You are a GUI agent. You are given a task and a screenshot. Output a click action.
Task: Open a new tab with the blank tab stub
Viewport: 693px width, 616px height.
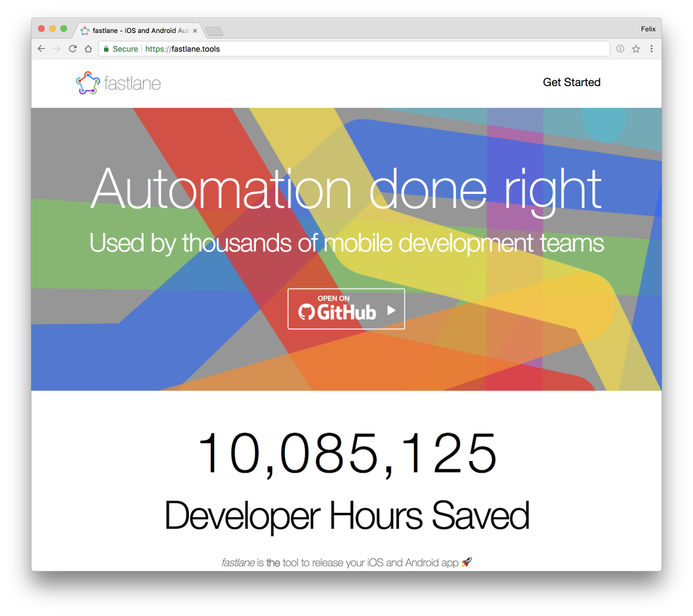pyautogui.click(x=213, y=30)
